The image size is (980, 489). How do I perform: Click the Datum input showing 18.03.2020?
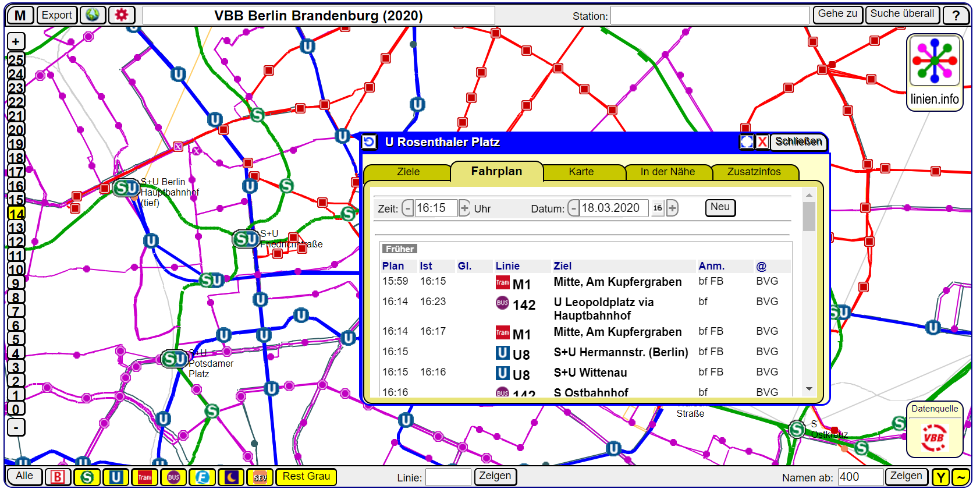coord(614,208)
